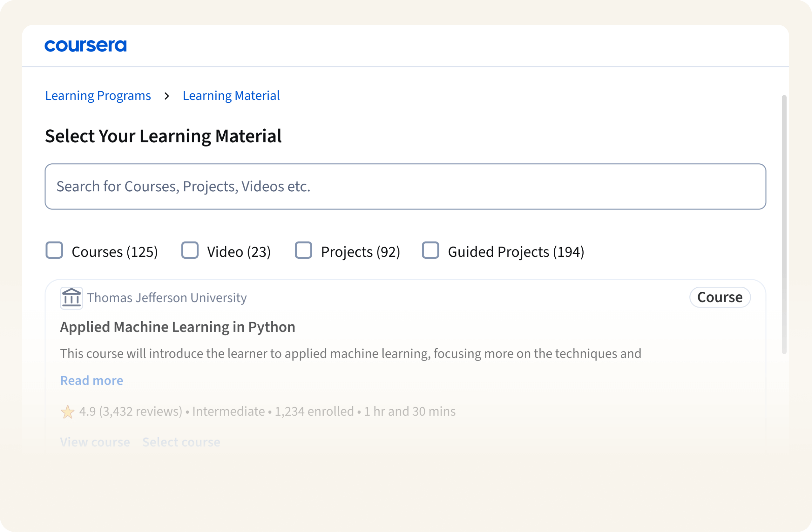The width and height of the screenshot is (812, 532).
Task: Tick the Projects (92) checkbox
Action: pos(303,250)
